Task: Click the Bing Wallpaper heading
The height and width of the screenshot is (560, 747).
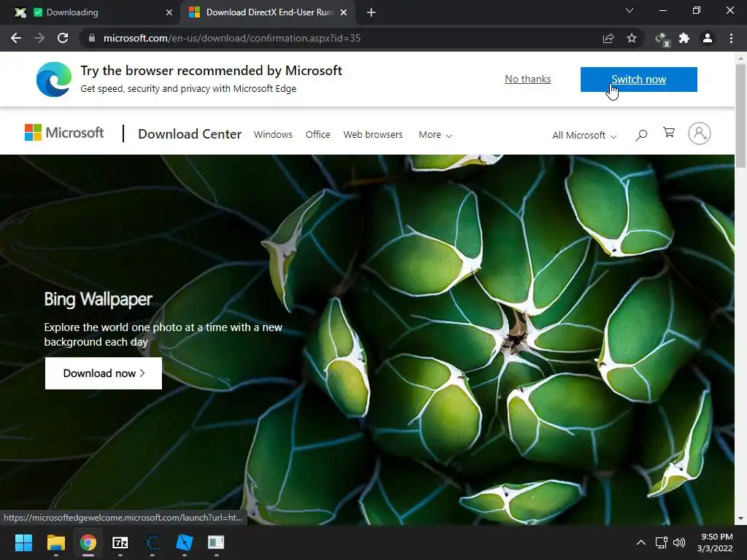Action: 98,299
